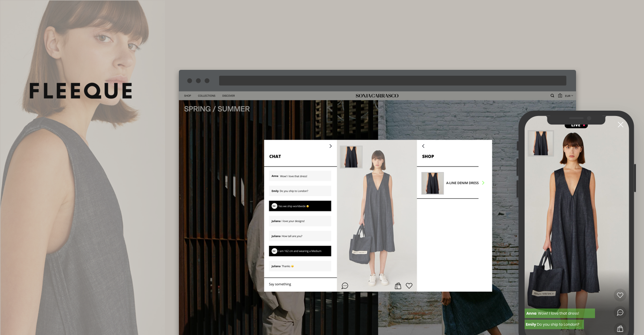Screen dimensions: 644x335
Task: Tap the dress thumbnail on the phone
Action: 541,143
